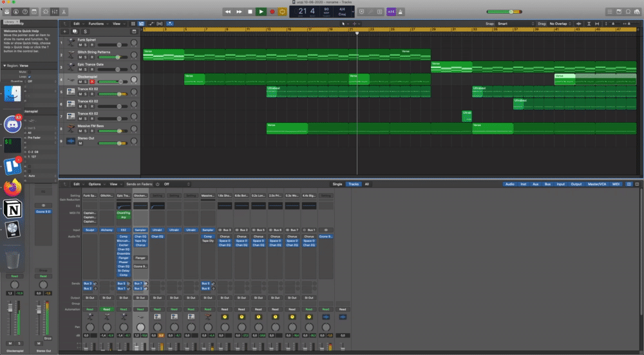The height and width of the screenshot is (355, 644).
Task: Mute the Funk Spinet track
Action: point(80,45)
